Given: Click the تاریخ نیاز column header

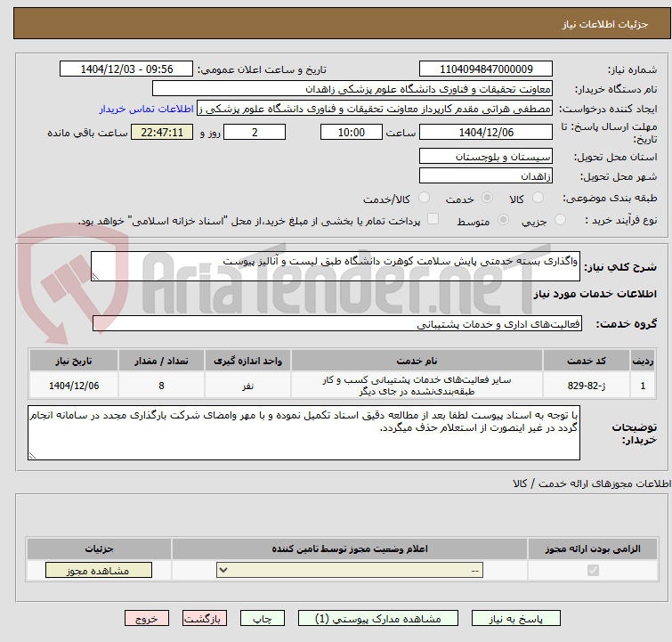Looking at the screenshot, I should [74, 361].
